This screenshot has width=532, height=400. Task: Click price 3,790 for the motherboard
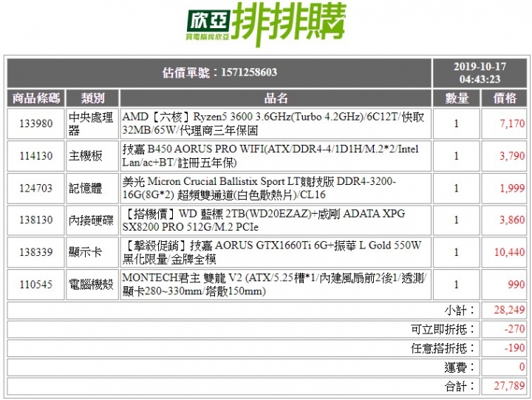[x=512, y=156]
